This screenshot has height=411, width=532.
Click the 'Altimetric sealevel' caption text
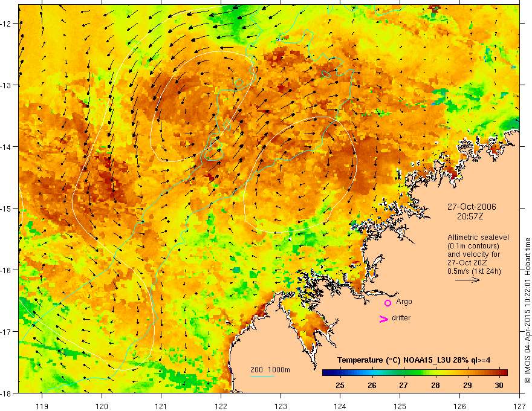(478, 238)
